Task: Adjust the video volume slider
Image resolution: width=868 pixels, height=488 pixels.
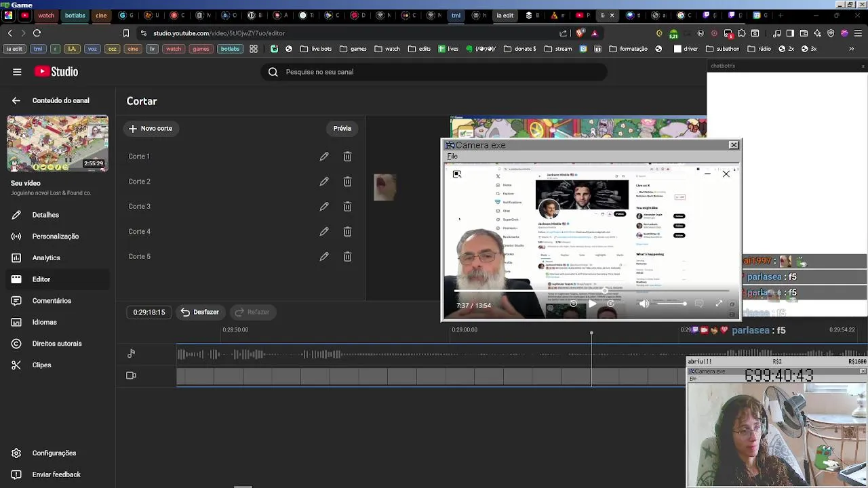Action: click(671, 304)
